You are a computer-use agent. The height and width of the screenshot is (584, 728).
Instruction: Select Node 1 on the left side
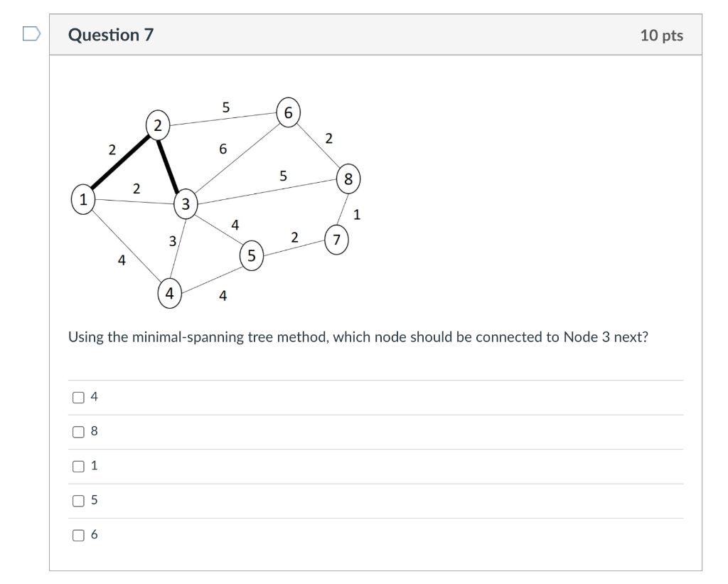coord(82,200)
